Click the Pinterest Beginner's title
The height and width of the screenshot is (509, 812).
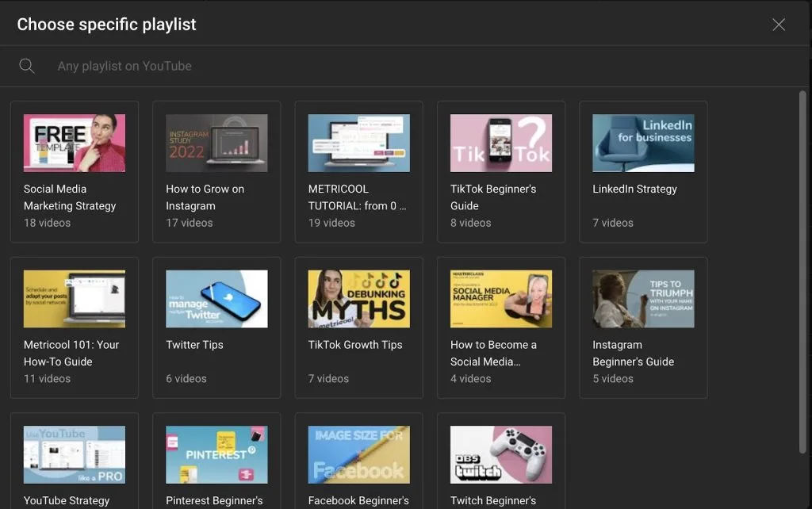point(214,501)
